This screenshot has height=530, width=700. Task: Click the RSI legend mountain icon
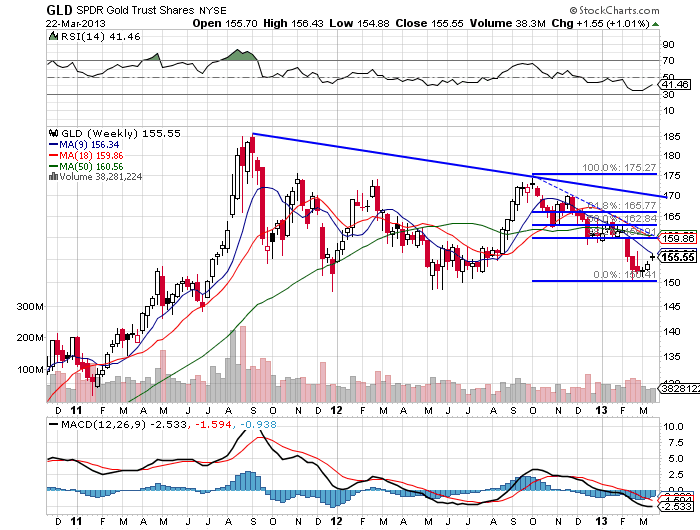(x=53, y=36)
